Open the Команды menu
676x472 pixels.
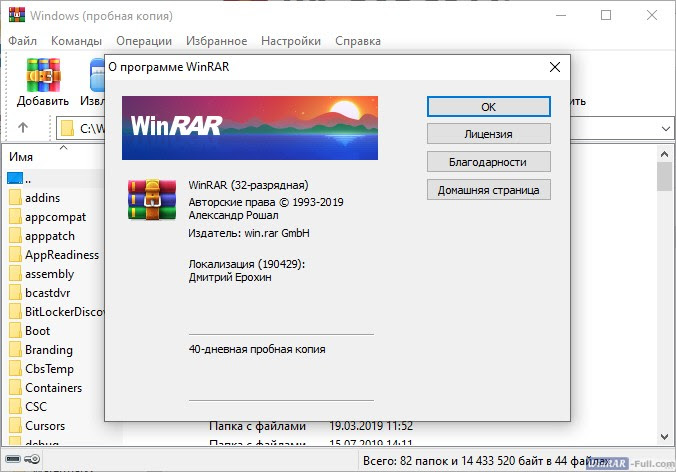76,41
